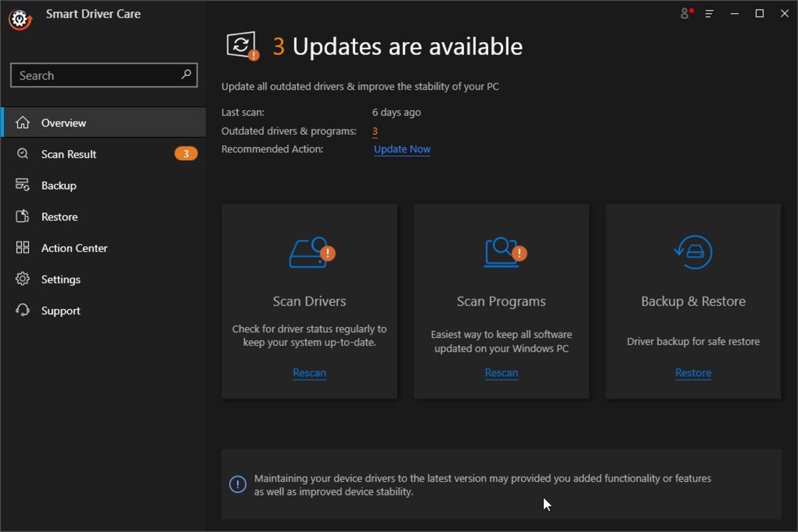Screen dimensions: 798x532
Task: Click Rescan button under Scan Drivers
Action: pos(309,372)
